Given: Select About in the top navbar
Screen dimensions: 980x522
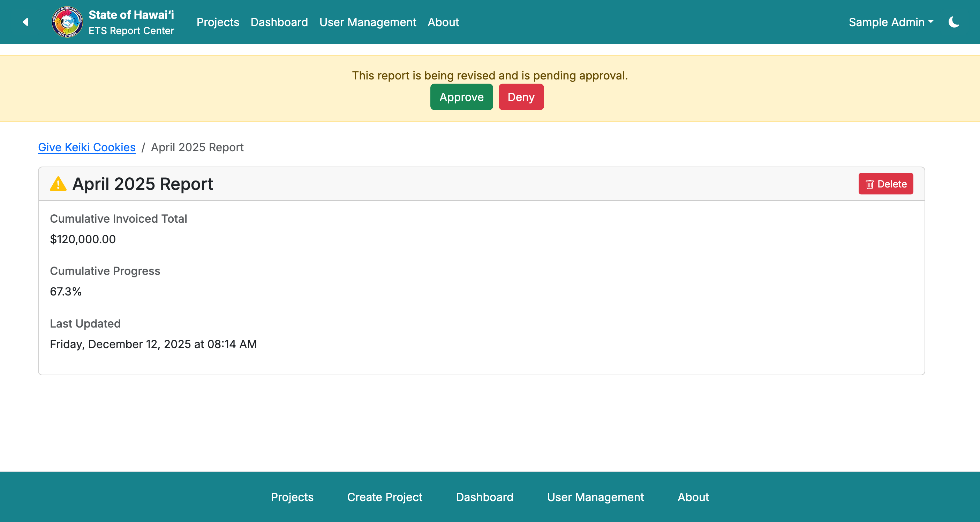Looking at the screenshot, I should coord(443,22).
